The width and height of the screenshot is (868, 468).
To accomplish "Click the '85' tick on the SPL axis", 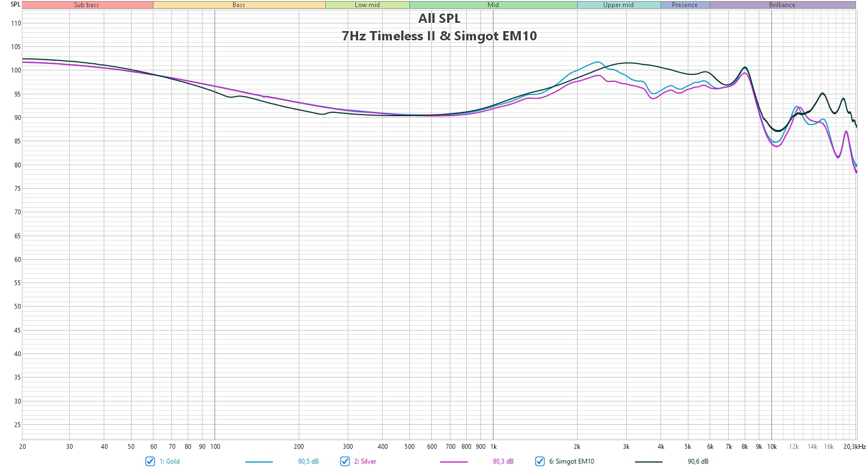I will pyautogui.click(x=17, y=141).
